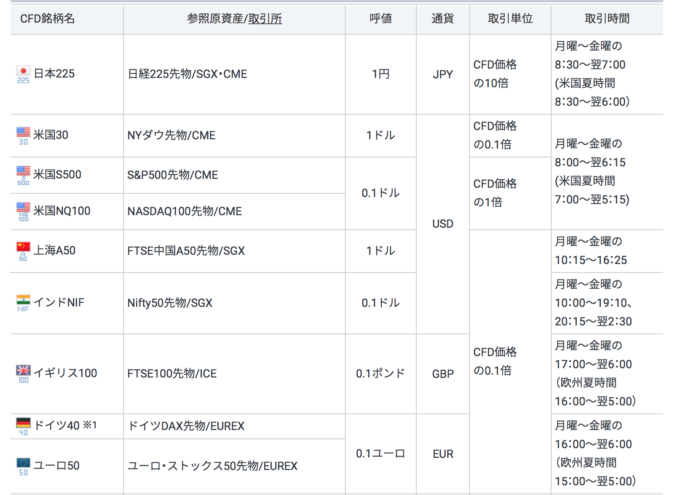Click the 上海A50 name text
The image size is (680, 495).
(x=55, y=250)
